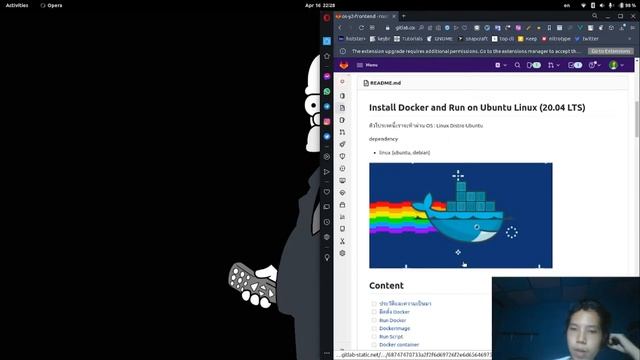Open the Docker container content link
Screen dimensions: 640x360
tap(399, 345)
